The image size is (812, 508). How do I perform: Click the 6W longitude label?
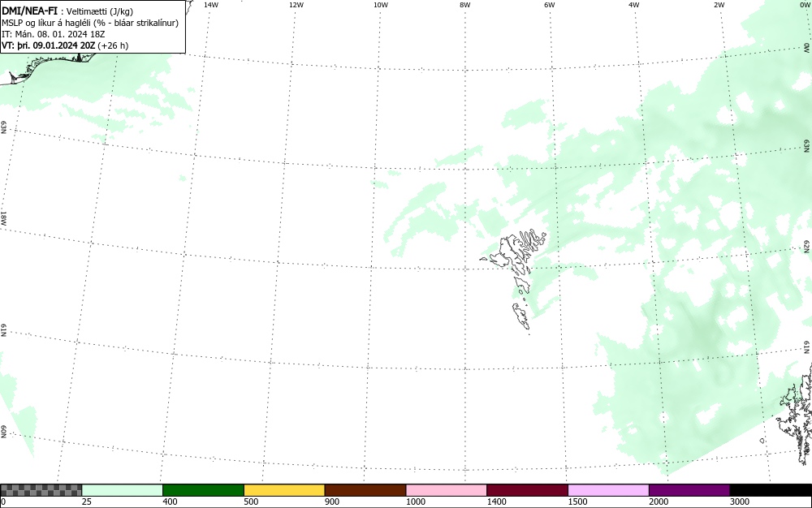click(550, 5)
